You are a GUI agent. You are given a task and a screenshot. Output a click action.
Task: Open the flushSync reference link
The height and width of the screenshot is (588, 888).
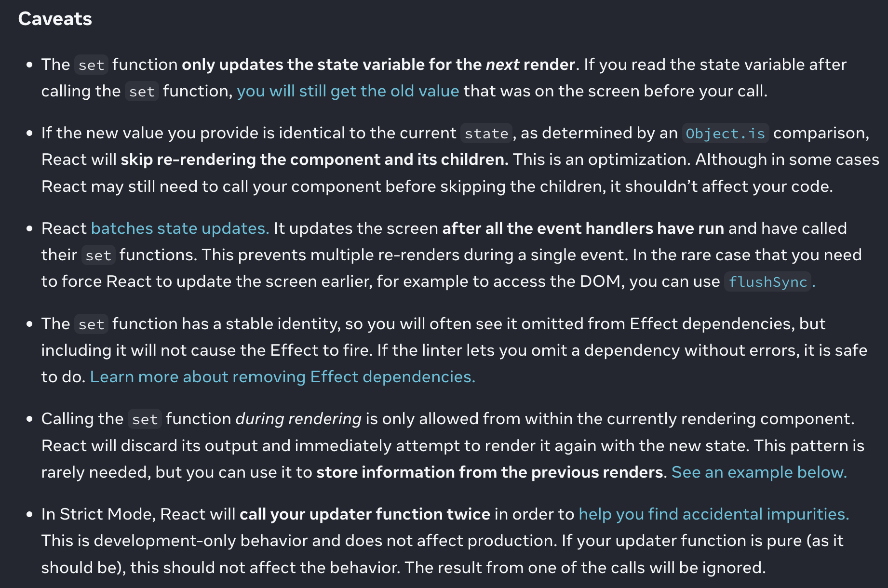point(767,282)
